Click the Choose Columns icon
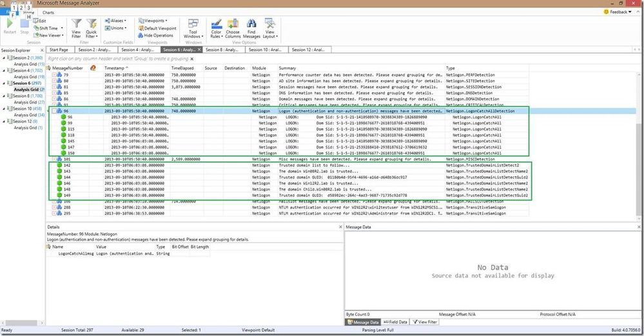 pyautogui.click(x=233, y=23)
